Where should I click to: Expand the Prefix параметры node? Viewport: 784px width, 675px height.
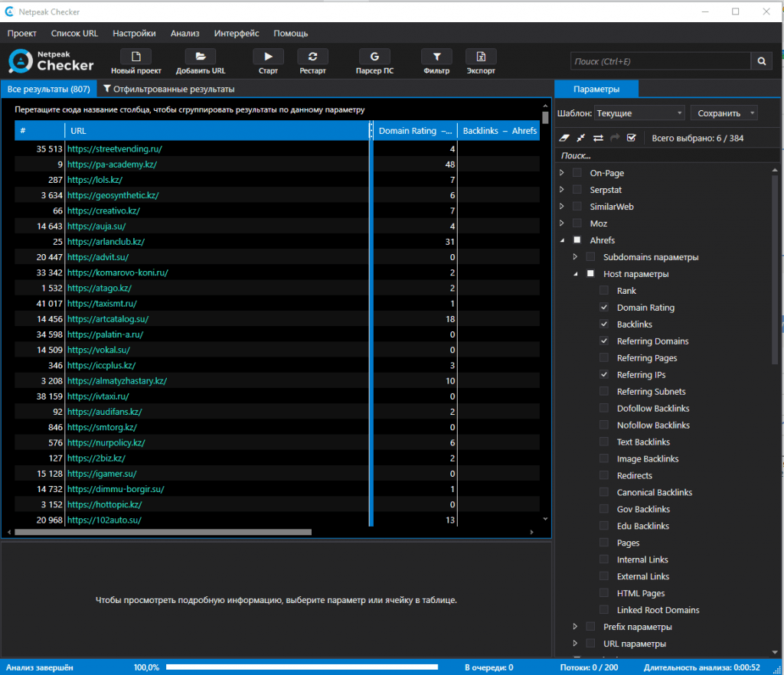tap(576, 627)
